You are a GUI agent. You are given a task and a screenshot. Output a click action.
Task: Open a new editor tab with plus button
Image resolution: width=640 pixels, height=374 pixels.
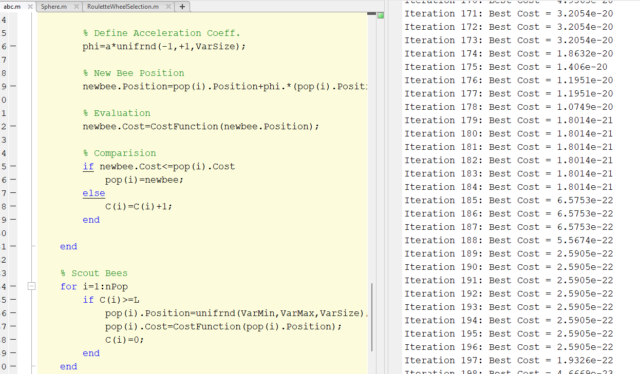click(182, 7)
